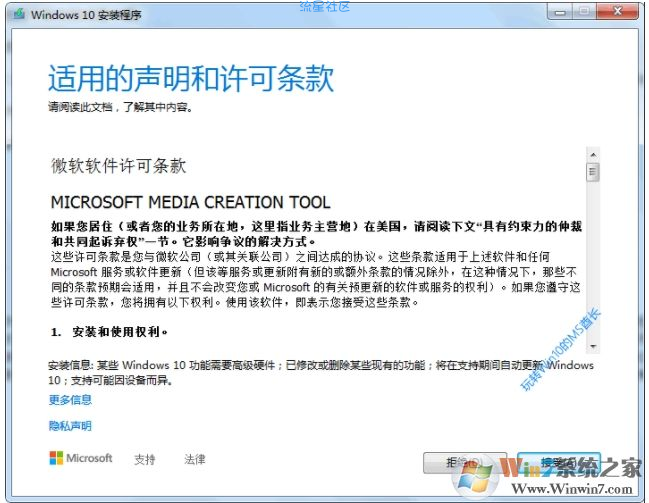Screen dimensions: 649x503
Task: Click the window title Windows 10 安装程序
Action: [86, 15]
